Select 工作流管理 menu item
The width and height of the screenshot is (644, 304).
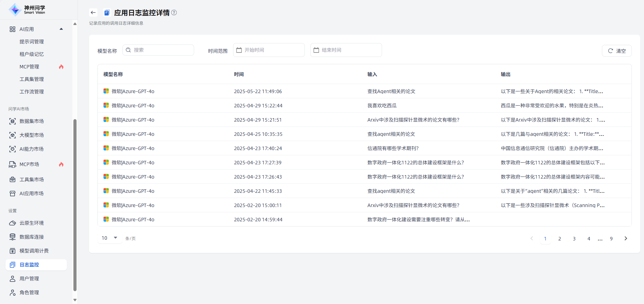point(32,92)
